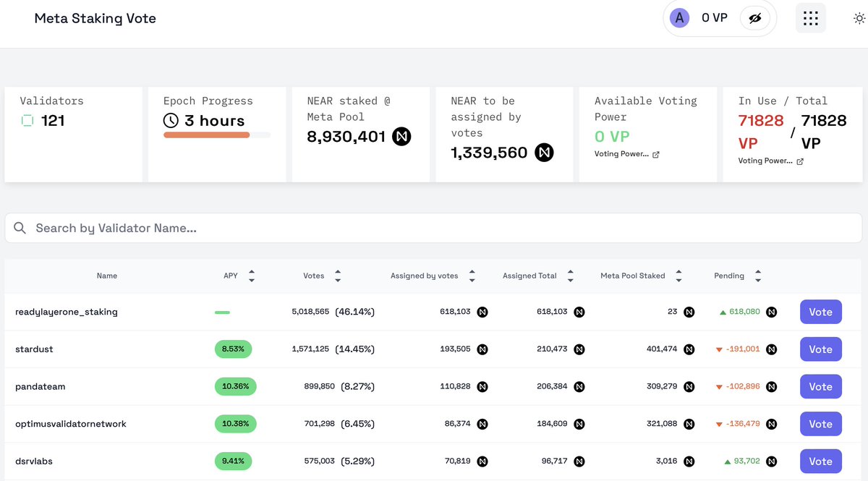Click the dsrvlabs validator name

[x=34, y=461]
